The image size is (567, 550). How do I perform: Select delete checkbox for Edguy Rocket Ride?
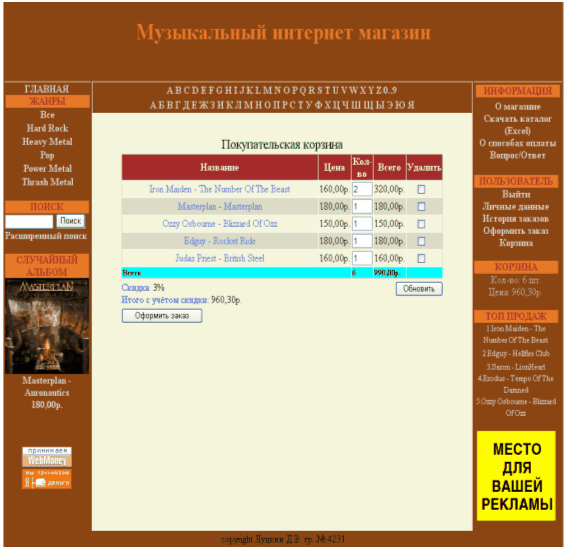(x=421, y=241)
